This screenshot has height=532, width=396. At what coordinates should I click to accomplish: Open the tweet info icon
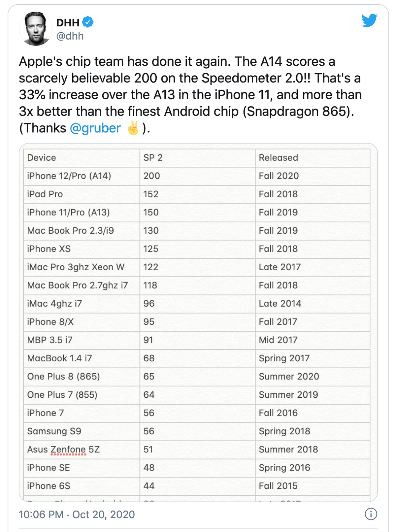[371, 514]
